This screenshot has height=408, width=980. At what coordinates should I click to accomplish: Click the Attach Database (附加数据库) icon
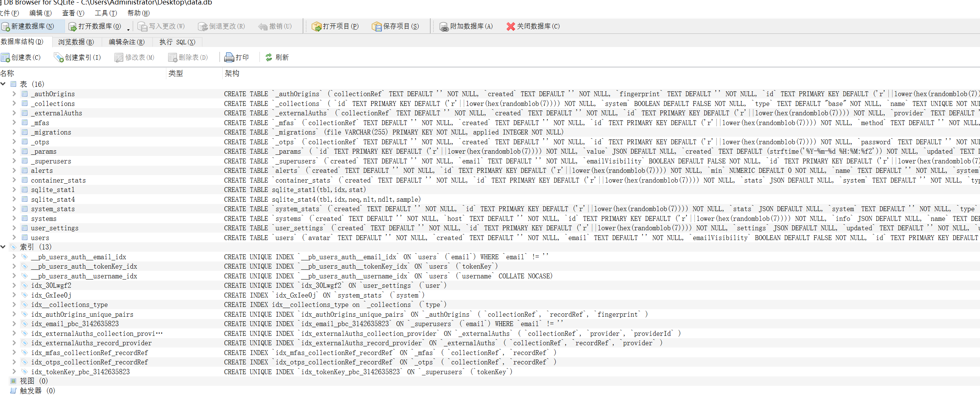coord(443,27)
